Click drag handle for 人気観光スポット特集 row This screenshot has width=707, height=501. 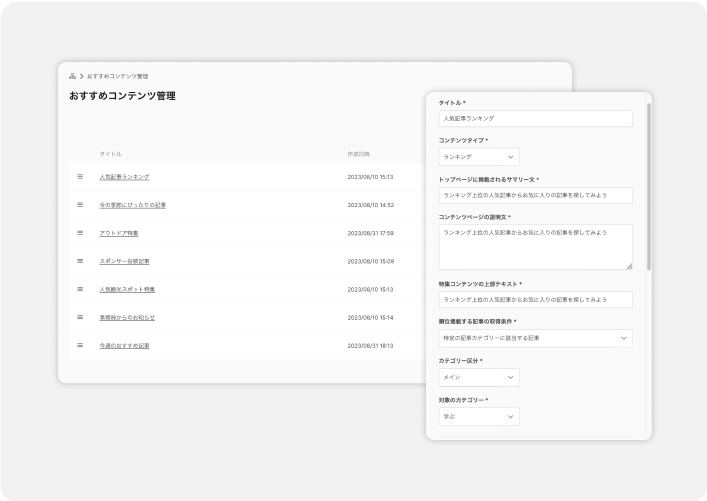pos(81,289)
